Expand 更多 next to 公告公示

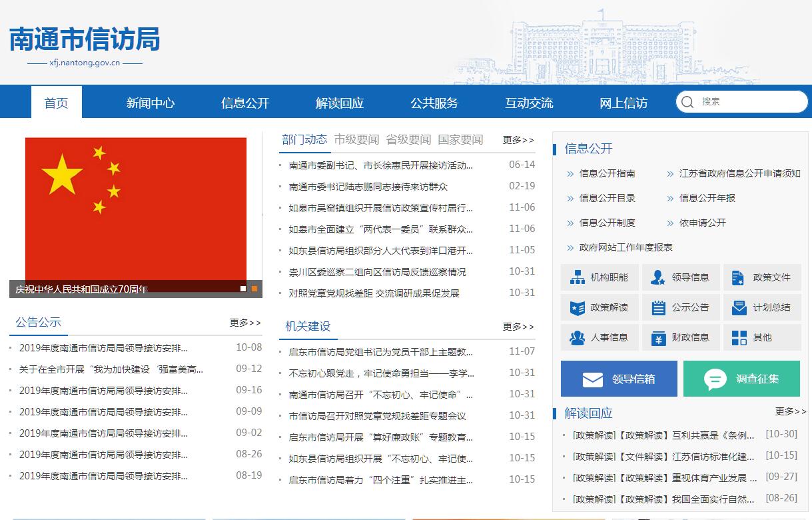[245, 323]
